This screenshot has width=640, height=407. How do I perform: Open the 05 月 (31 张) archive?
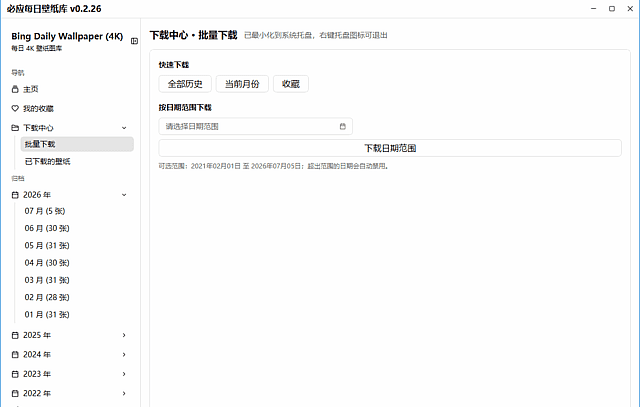(x=77, y=246)
